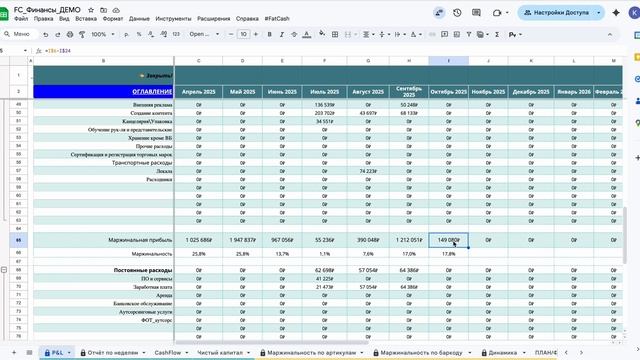Open the 123 number formats menu

click(x=176, y=35)
